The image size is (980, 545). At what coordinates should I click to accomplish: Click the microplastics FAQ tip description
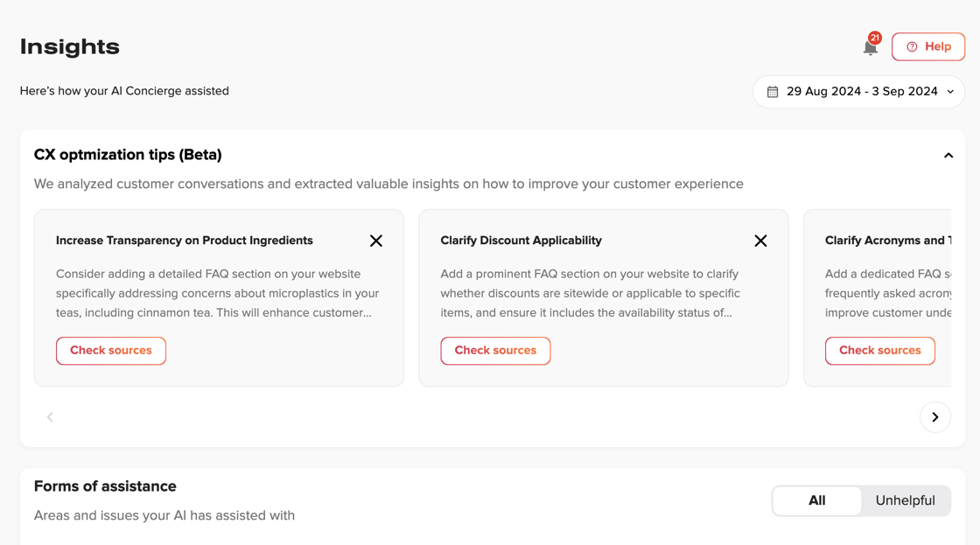click(217, 293)
